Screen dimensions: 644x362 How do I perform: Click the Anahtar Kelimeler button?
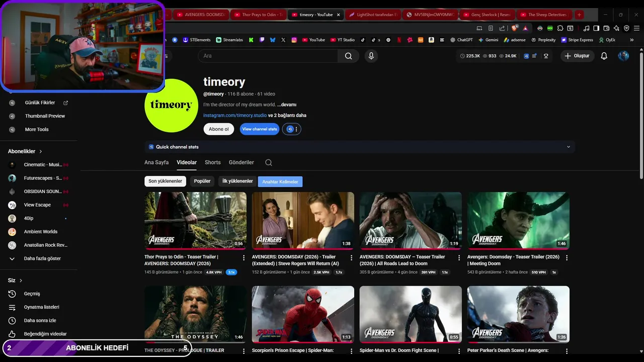point(280,182)
